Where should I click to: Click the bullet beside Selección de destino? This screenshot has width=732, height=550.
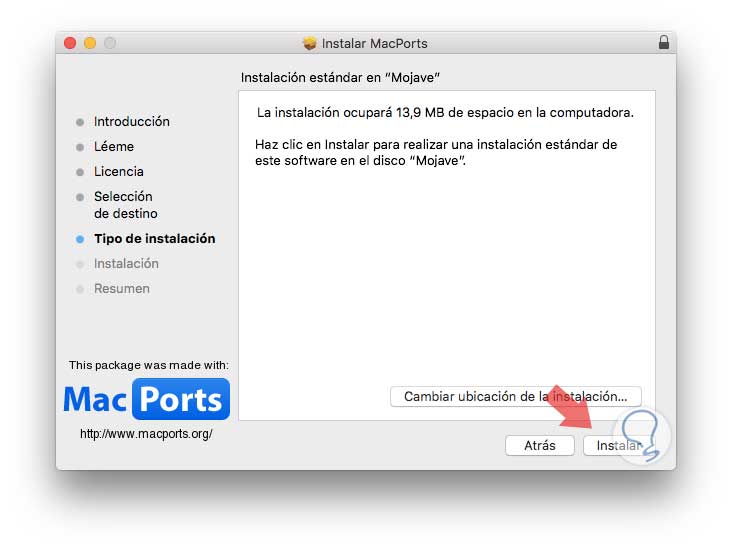[80, 197]
